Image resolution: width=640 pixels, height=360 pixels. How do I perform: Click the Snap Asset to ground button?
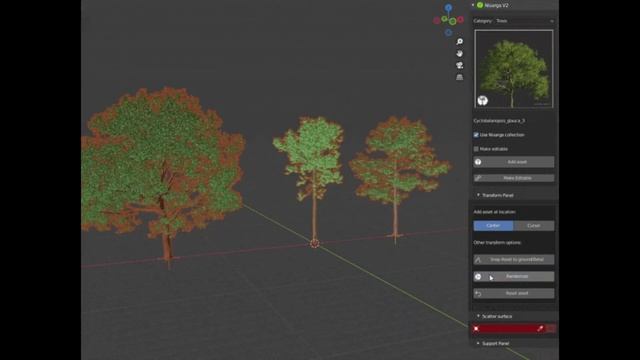514,260
